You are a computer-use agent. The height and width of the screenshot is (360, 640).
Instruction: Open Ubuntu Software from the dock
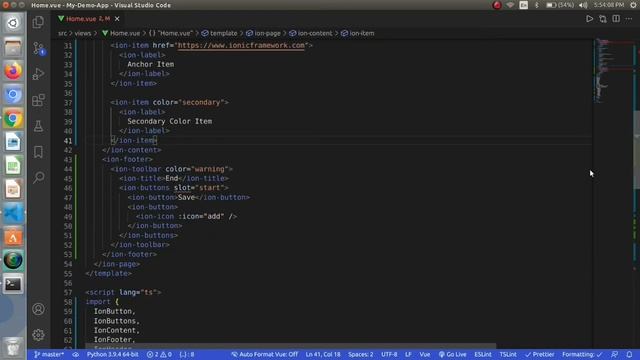tap(13, 237)
